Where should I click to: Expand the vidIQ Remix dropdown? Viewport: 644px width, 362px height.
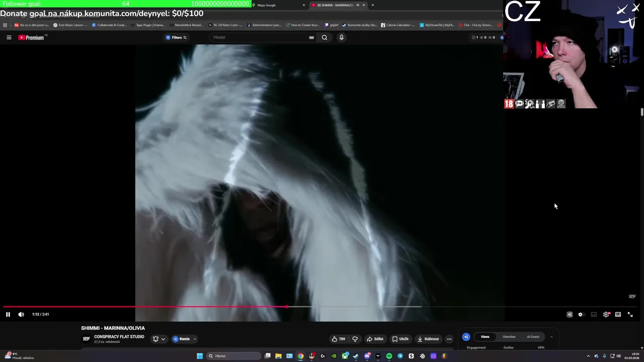coord(184,339)
